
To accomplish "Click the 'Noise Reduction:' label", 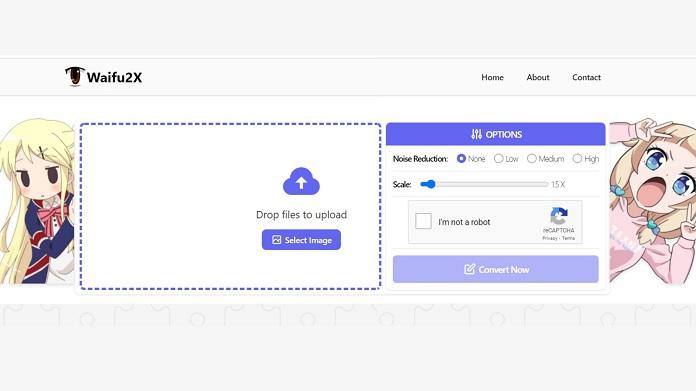I will tap(420, 159).
